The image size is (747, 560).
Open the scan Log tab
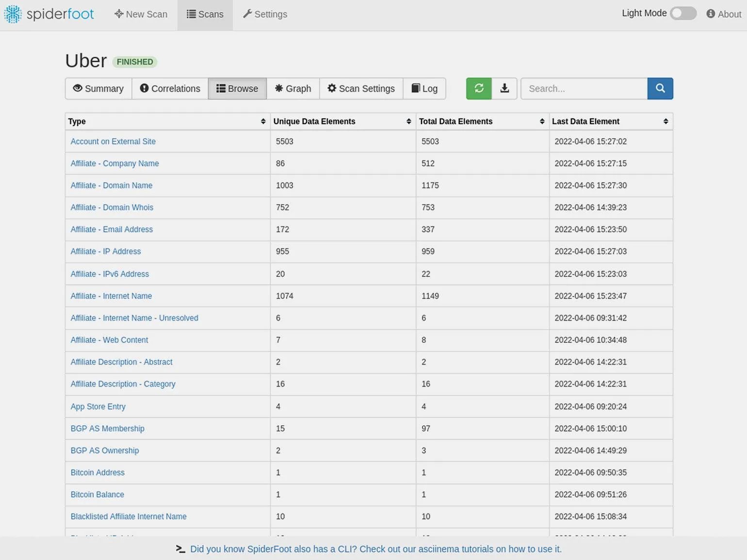(x=424, y=88)
